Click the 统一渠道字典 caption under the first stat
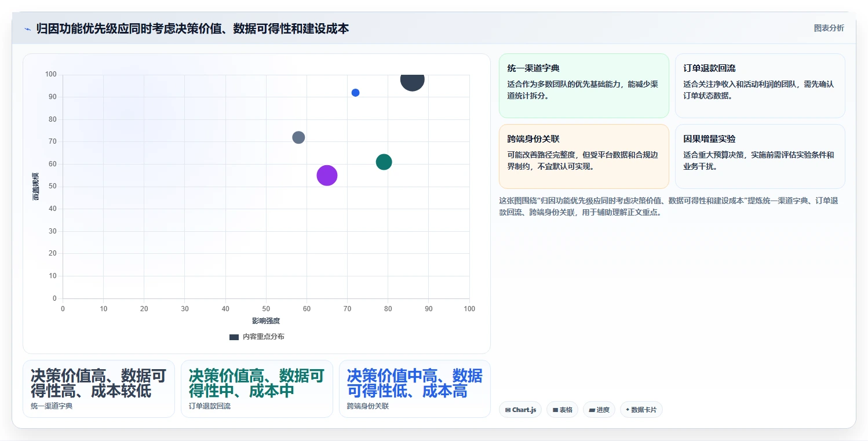 (x=52, y=406)
